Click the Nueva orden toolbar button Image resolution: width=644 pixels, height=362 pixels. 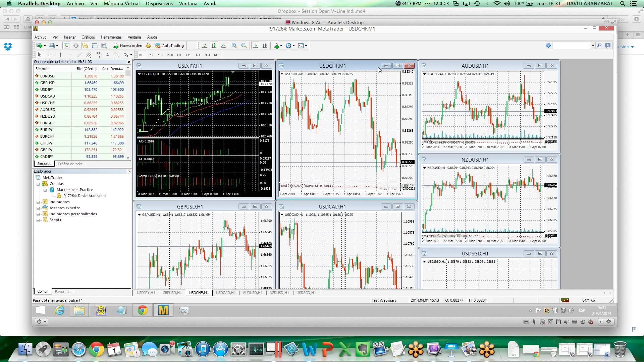point(128,46)
